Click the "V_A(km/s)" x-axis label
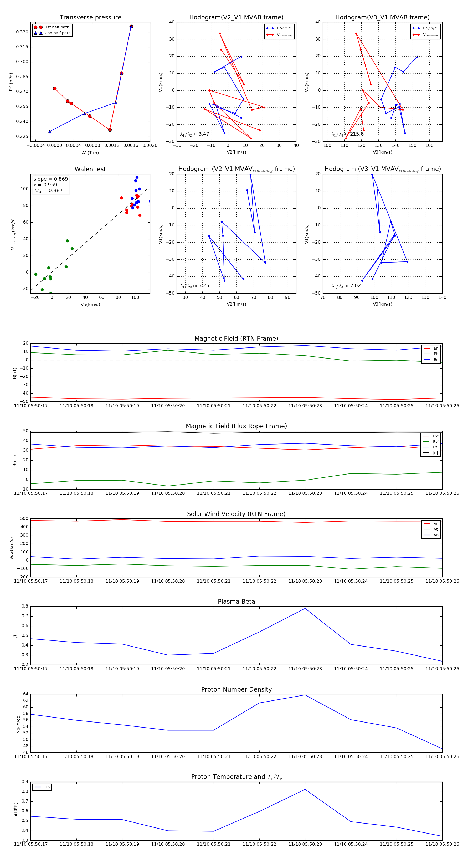Viewport: 473px width, 868px height. [90, 305]
